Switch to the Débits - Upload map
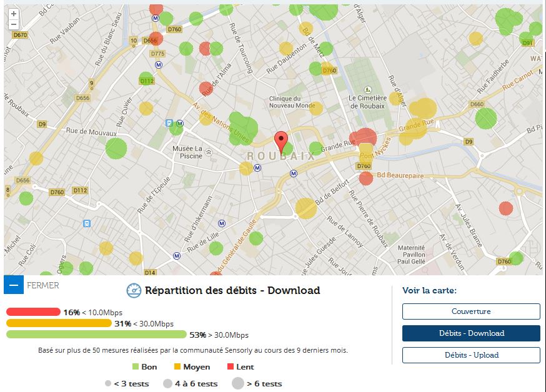 point(470,355)
